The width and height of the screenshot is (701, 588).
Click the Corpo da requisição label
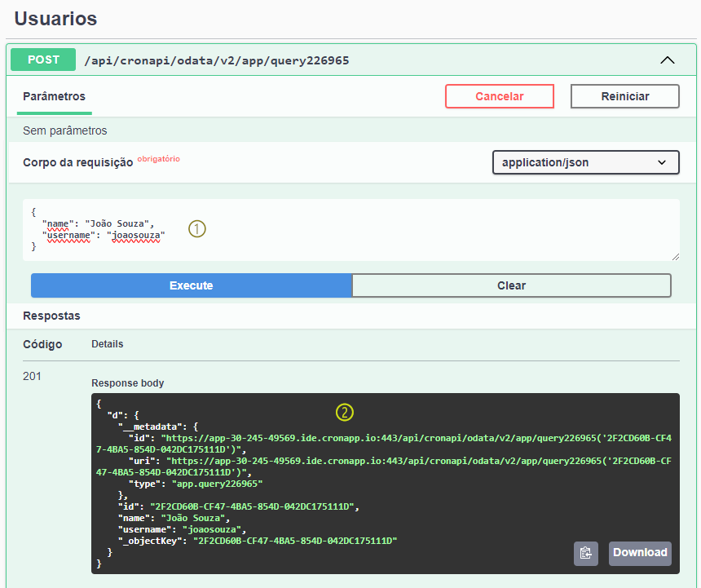(x=77, y=162)
